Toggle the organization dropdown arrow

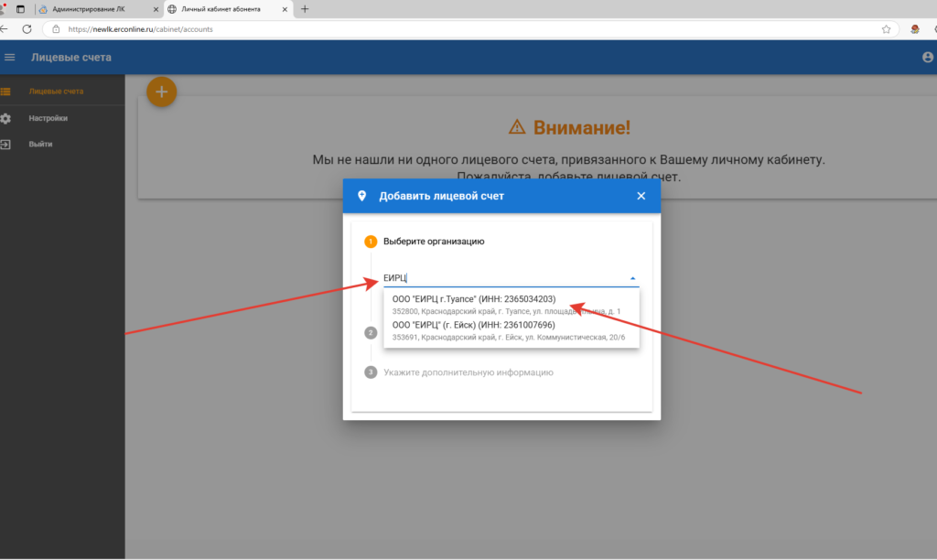pos(631,278)
